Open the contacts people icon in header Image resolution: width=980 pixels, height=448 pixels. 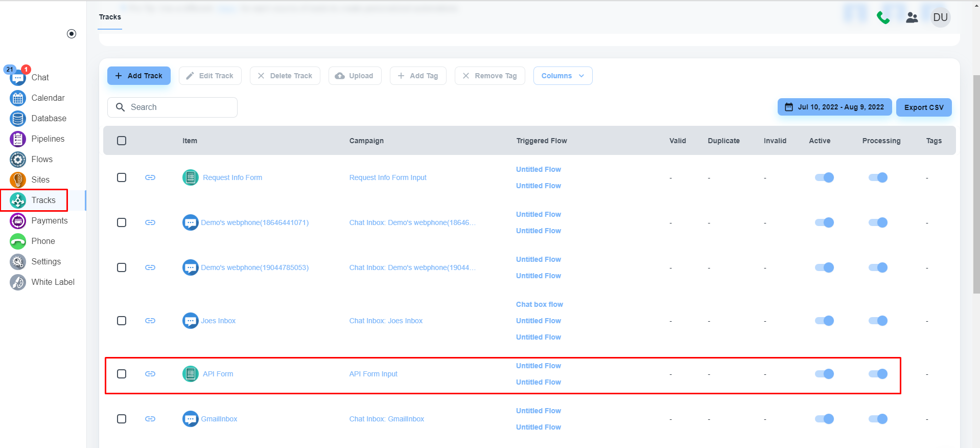(x=912, y=18)
